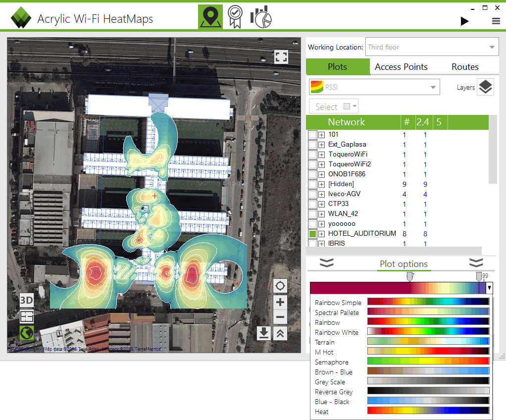Sort by the Network column header

pos(346,122)
